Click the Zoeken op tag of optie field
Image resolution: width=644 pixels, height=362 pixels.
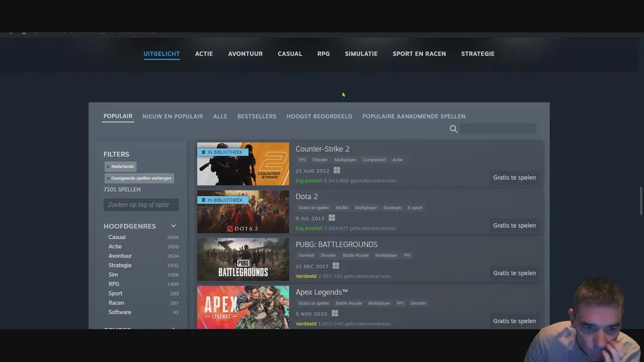click(x=141, y=205)
